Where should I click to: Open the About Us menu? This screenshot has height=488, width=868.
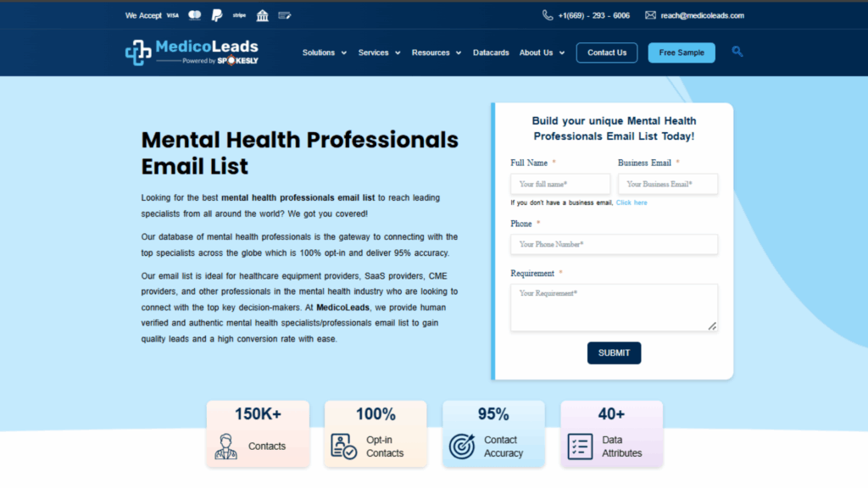[x=537, y=53]
